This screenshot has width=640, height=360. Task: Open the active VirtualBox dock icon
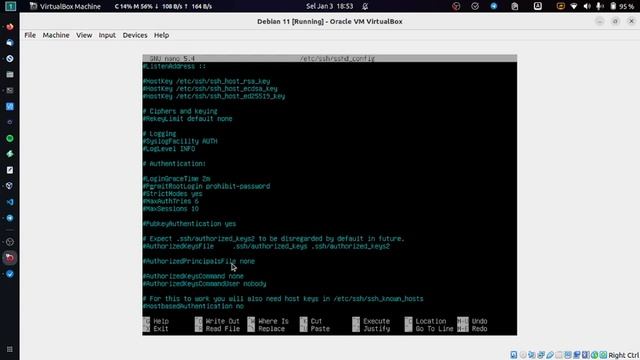pyautogui.click(x=10, y=258)
